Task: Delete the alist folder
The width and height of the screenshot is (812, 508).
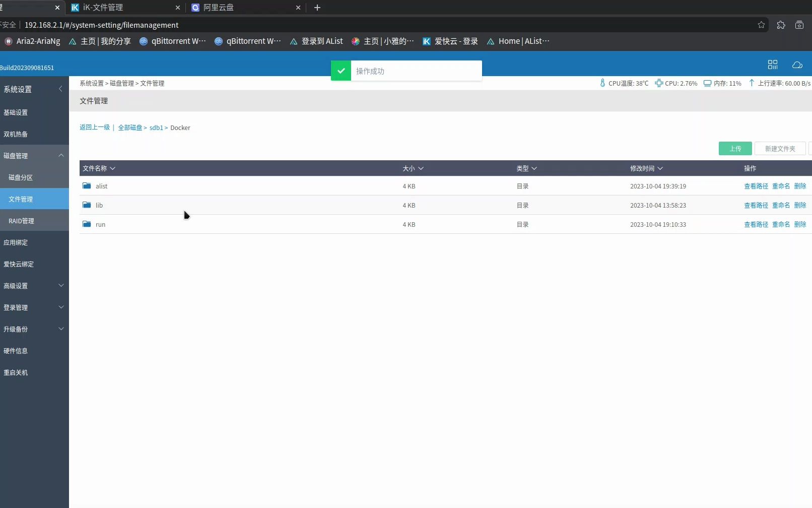Action: pyautogui.click(x=800, y=186)
